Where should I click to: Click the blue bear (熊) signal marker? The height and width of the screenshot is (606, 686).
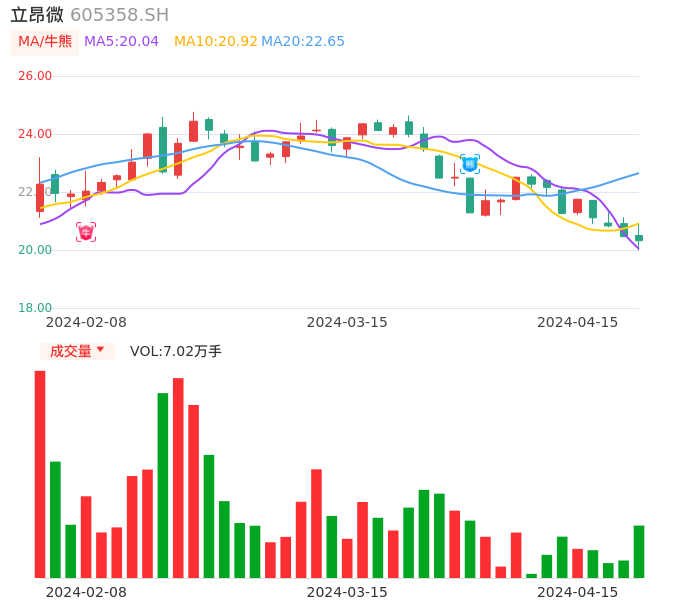pyautogui.click(x=470, y=164)
